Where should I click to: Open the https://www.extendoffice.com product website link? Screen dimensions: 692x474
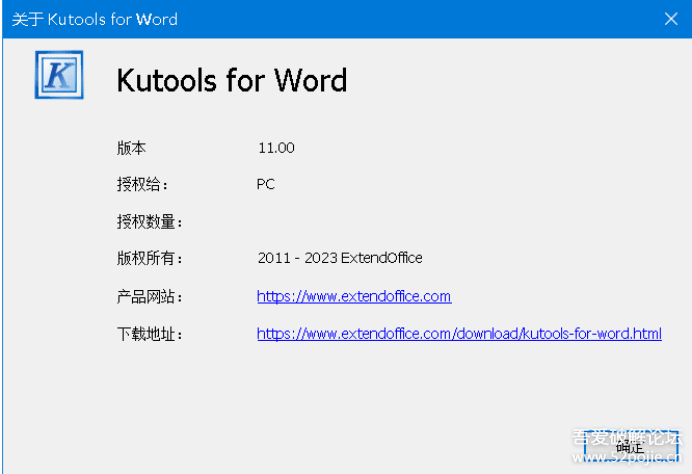(x=354, y=296)
